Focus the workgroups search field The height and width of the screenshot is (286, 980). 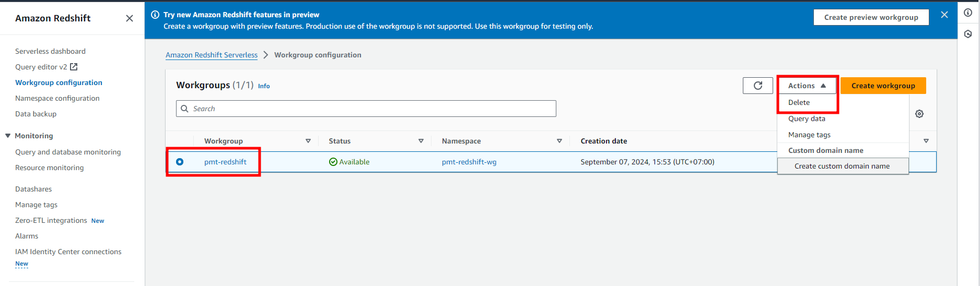[x=366, y=109]
